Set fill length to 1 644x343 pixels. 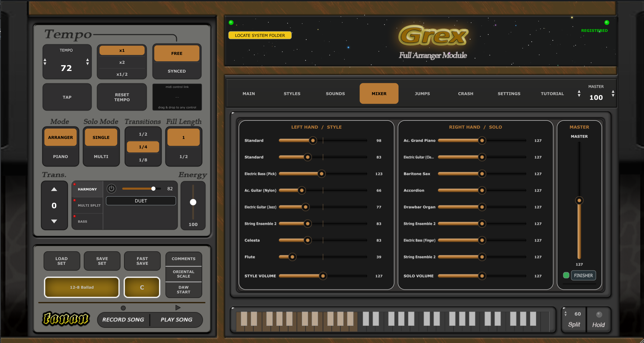coord(184,137)
